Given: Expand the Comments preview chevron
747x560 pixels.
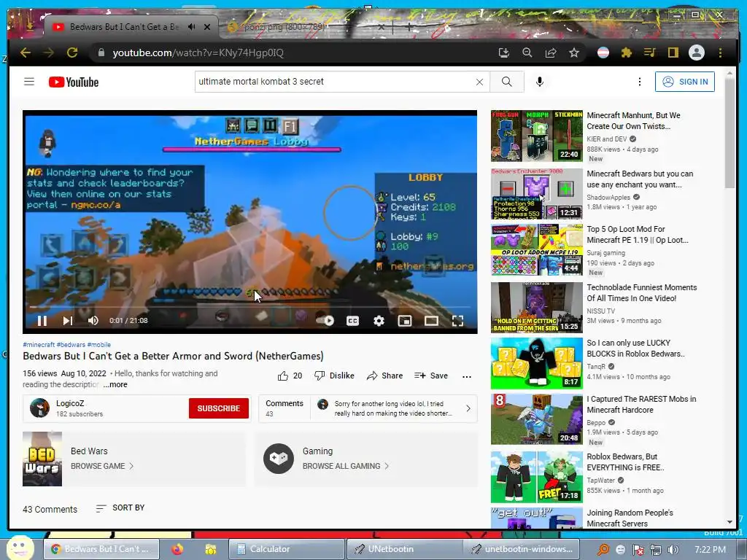Looking at the screenshot, I should [468, 408].
